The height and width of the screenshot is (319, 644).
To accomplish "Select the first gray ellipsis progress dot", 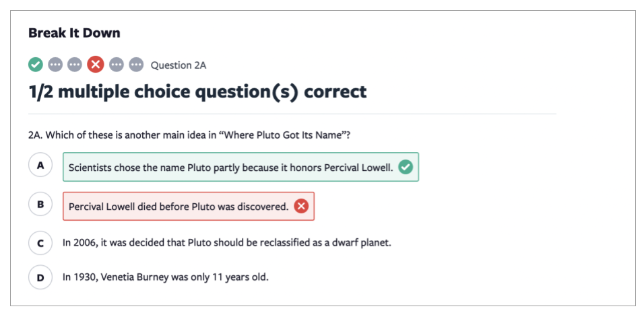I will pyautogui.click(x=55, y=65).
